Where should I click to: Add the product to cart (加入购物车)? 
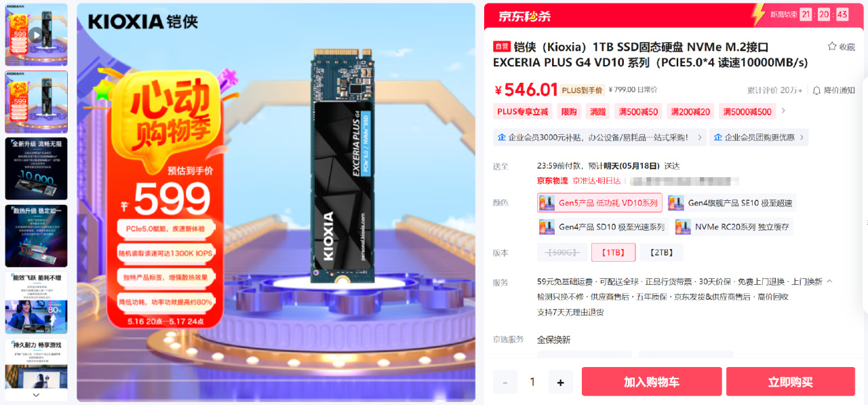click(652, 382)
